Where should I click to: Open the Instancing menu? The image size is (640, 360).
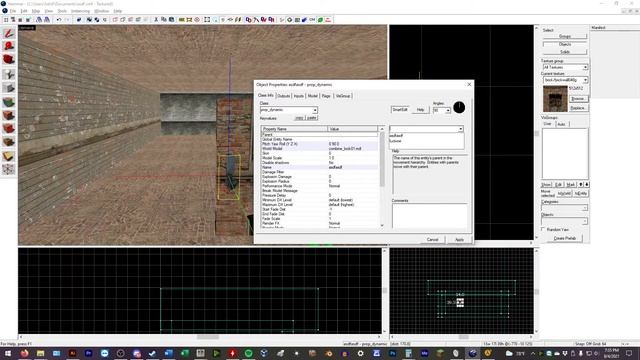pos(80,11)
